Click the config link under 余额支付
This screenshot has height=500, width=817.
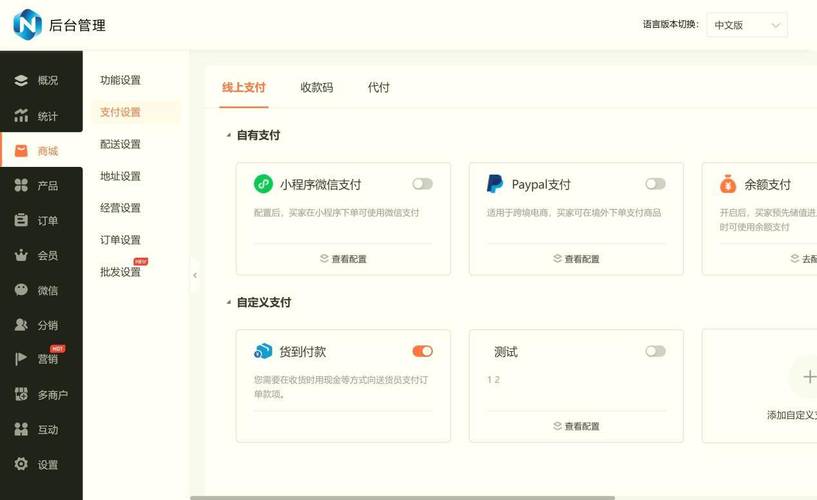803,259
